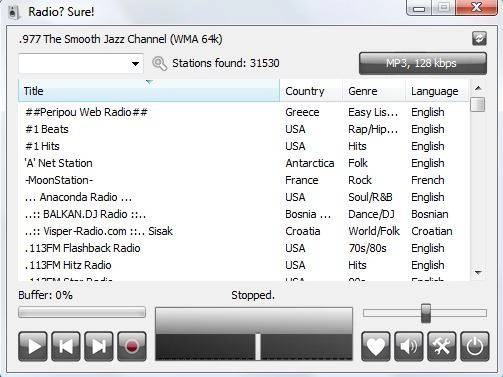503x377 pixels.
Task: Click the scroll up arrow of station list
Action: click(478, 88)
